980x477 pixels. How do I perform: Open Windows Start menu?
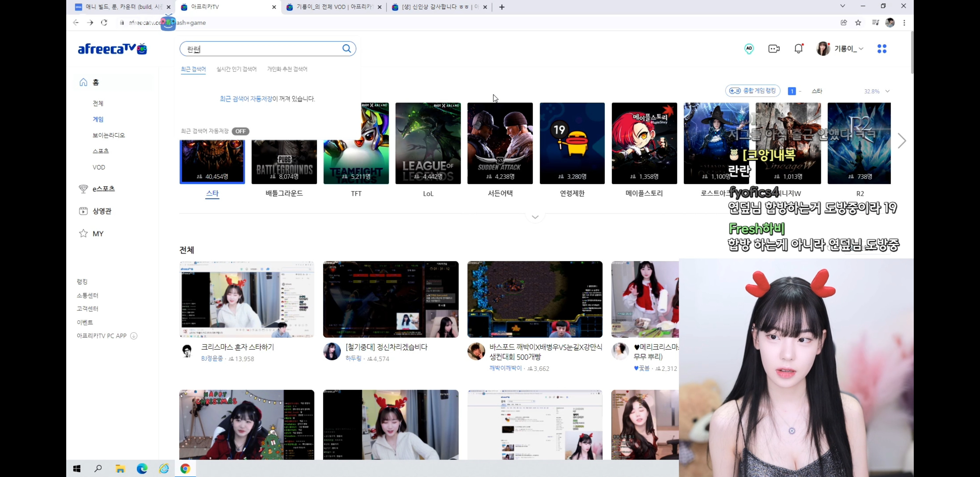(x=77, y=469)
